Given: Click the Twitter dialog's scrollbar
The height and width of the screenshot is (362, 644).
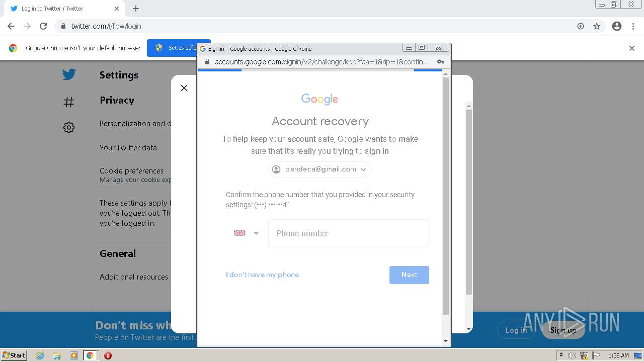Looking at the screenshot, I should click(x=469, y=201).
